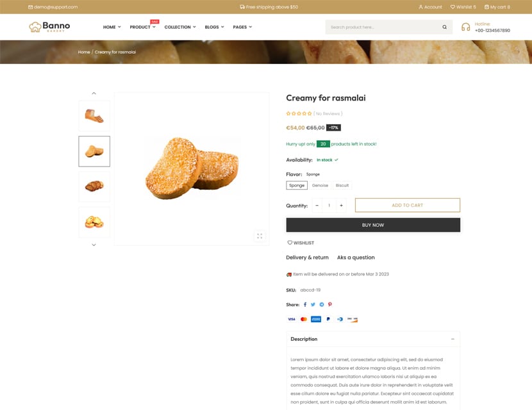Expand the Product menu dropdown
Screen dimensions: 532x410
point(142,27)
